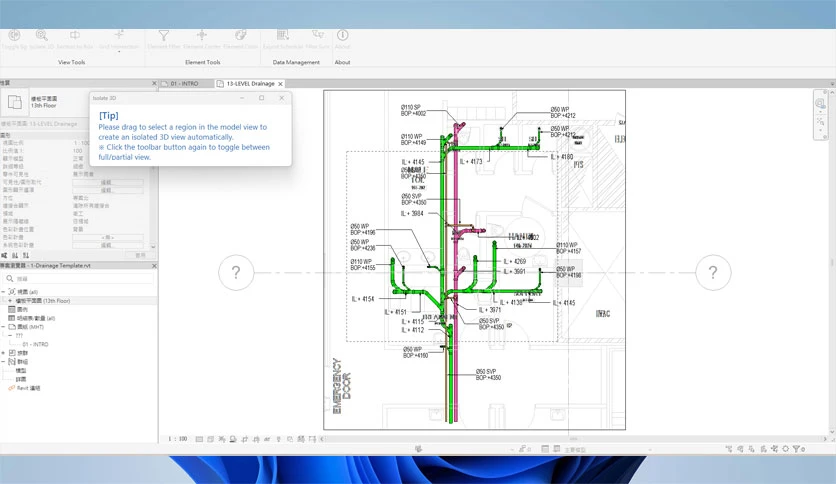
Task: Click the canvas horizontal scrollbar
Action: 573,439
